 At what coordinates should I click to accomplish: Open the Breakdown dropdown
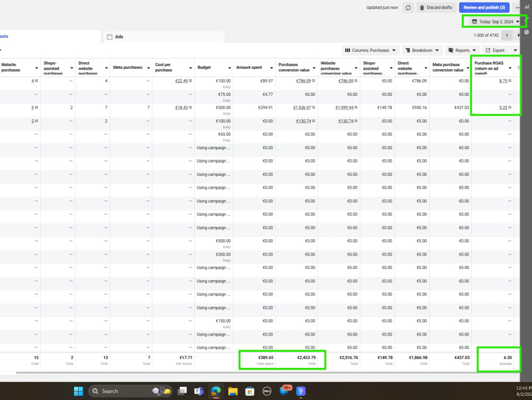point(422,50)
